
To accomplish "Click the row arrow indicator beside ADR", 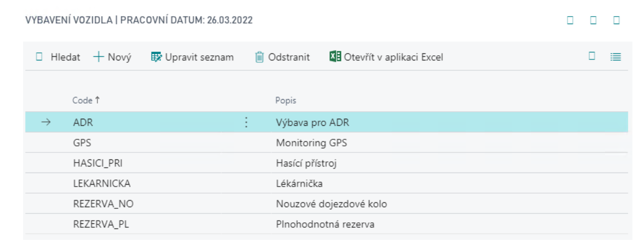I will (x=46, y=122).
